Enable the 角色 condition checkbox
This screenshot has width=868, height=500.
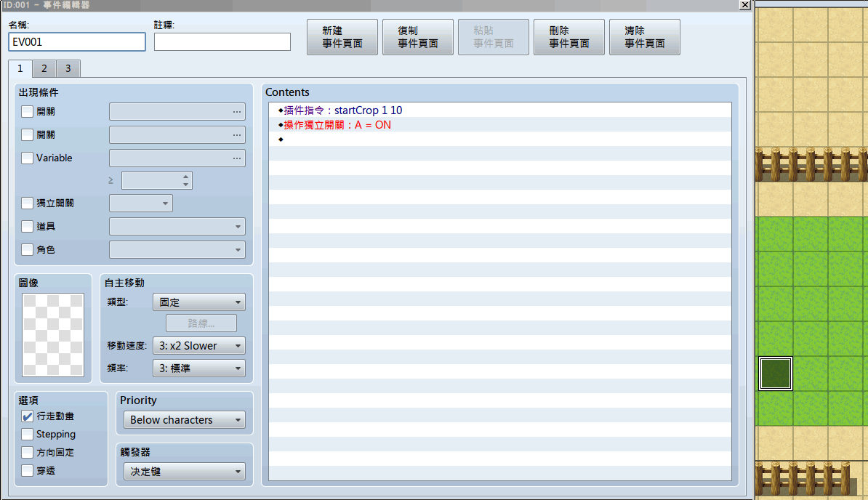point(27,250)
